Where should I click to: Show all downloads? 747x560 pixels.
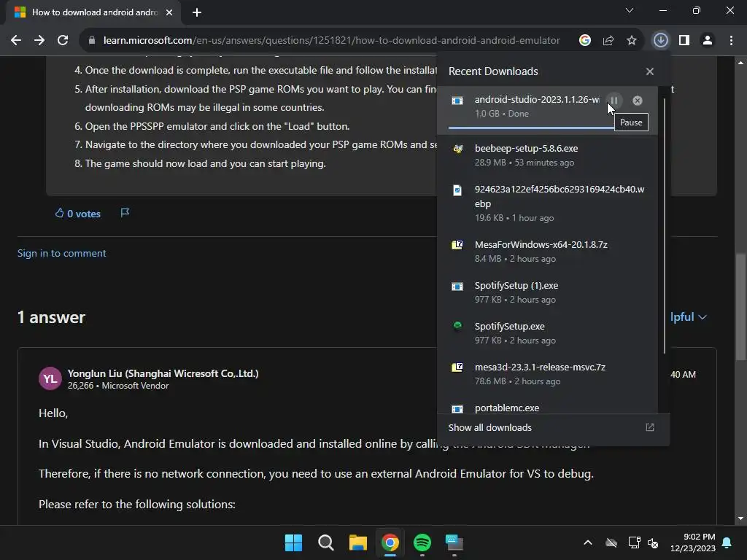pyautogui.click(x=489, y=427)
